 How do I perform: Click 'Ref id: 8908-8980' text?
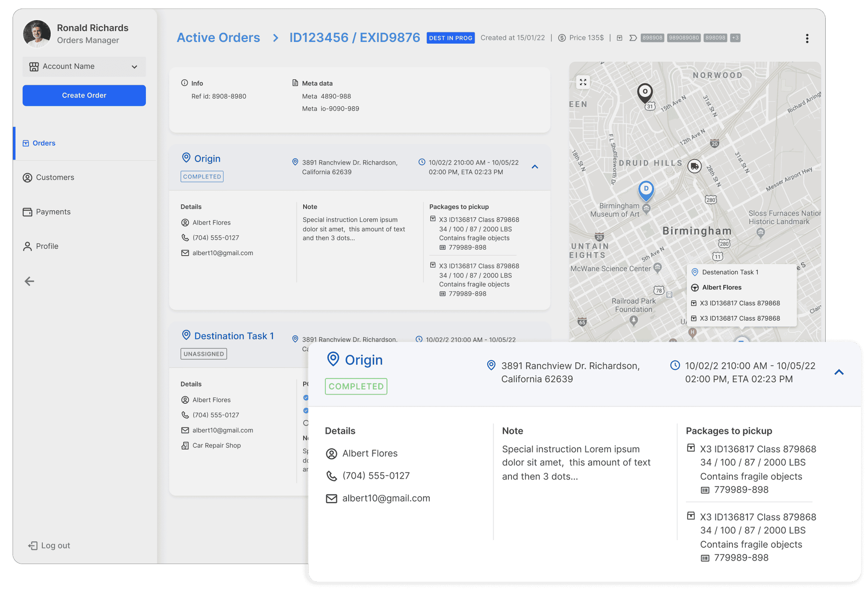click(x=219, y=96)
